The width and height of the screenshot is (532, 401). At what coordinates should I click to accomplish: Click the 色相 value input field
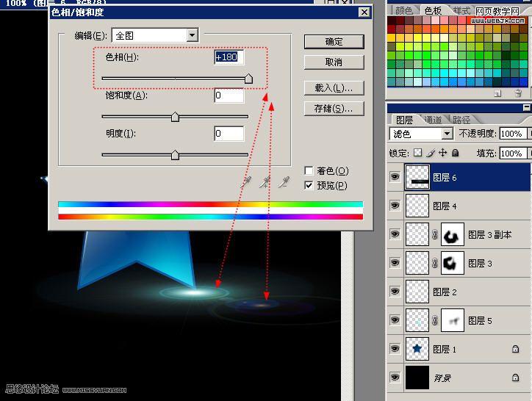pyautogui.click(x=229, y=57)
